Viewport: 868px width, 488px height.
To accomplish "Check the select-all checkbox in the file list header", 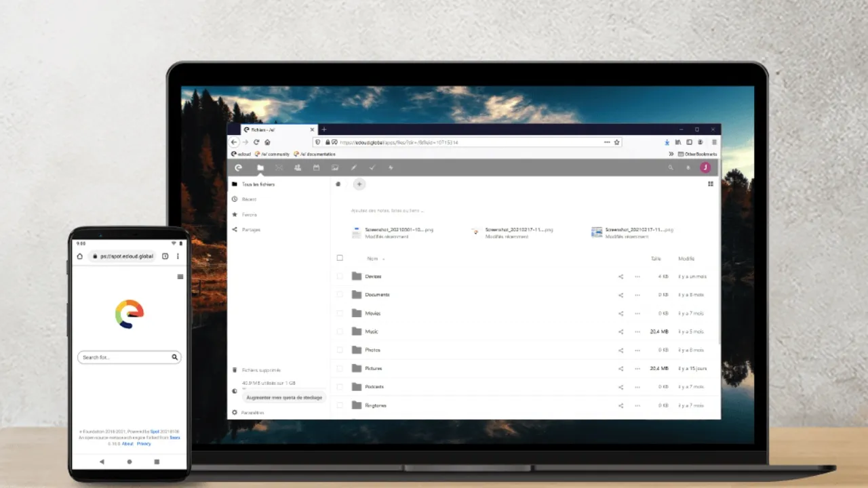I will click(340, 258).
